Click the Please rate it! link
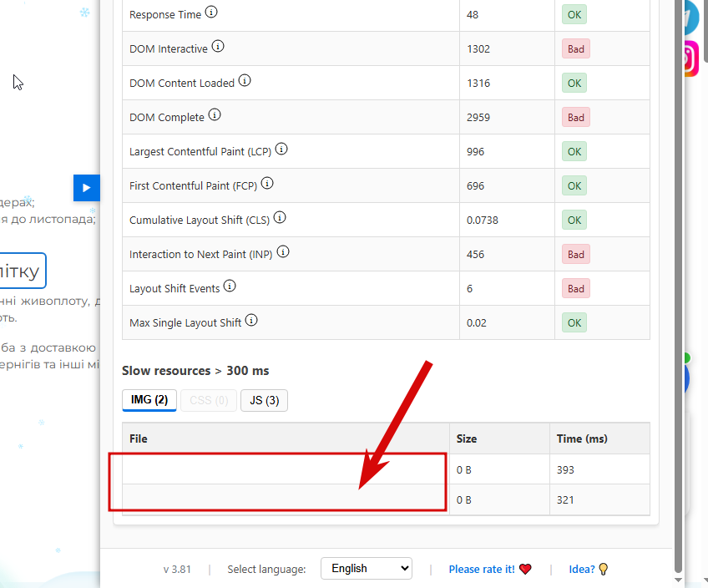Image resolution: width=708 pixels, height=588 pixels. 482,569
